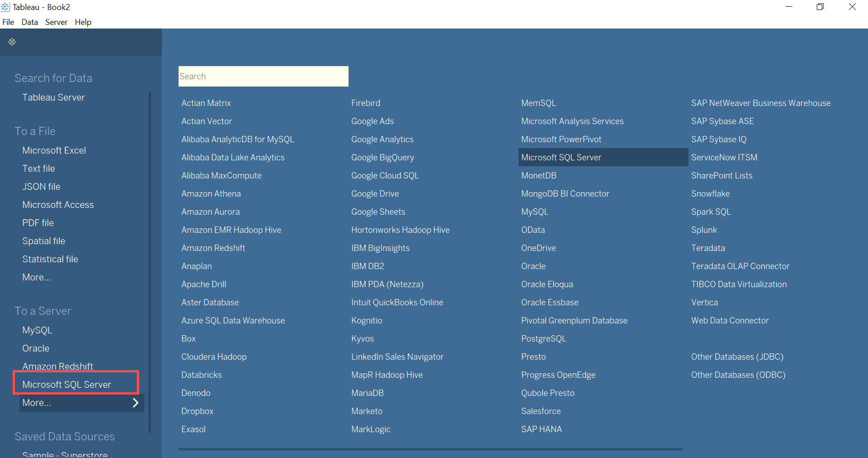Image resolution: width=868 pixels, height=458 pixels.
Task: Choose Intuit QuickBooks Online connector
Action: click(397, 302)
